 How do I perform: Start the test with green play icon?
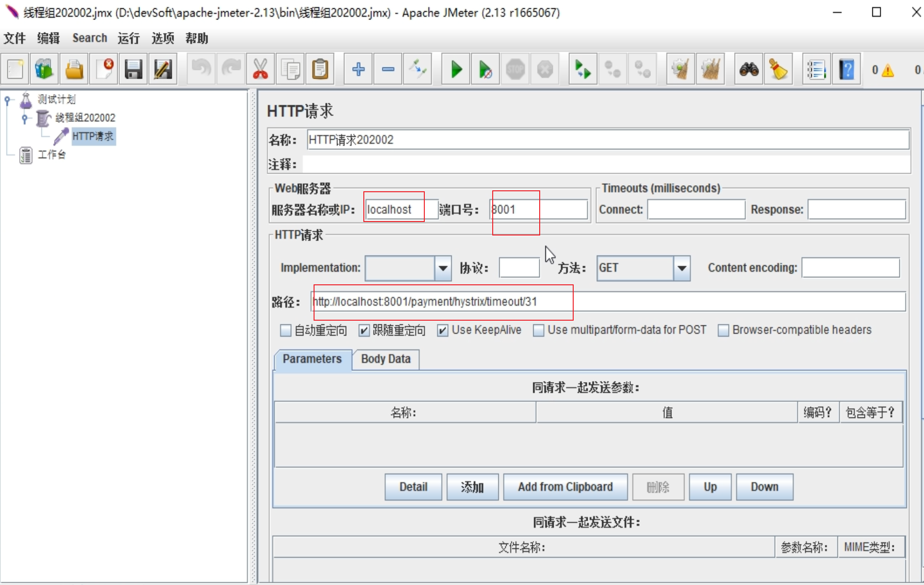pos(456,70)
